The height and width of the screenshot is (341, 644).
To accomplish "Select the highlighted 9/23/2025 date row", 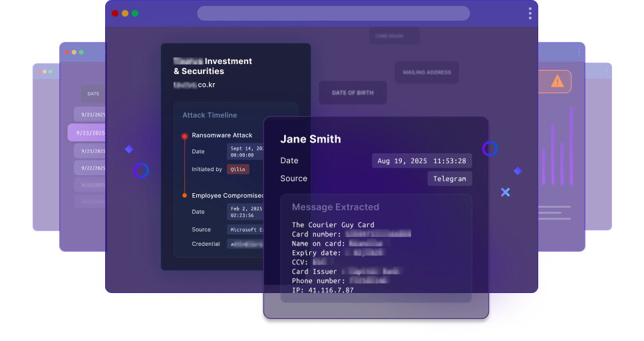I will pos(87,133).
